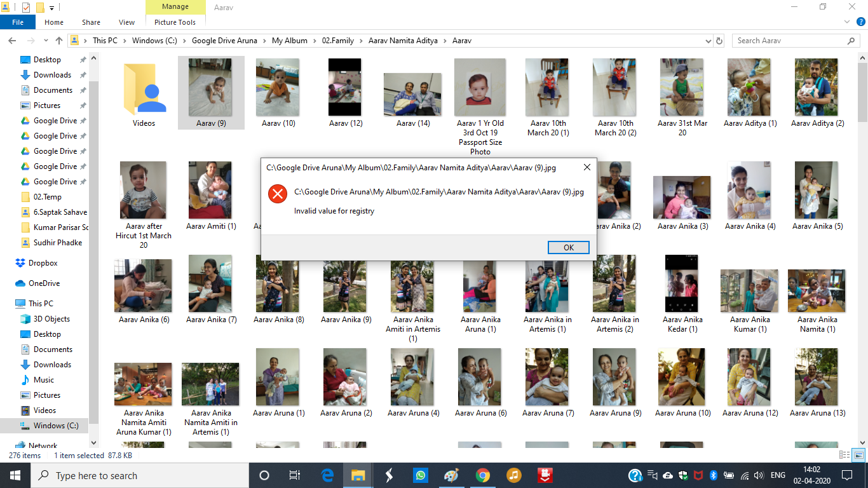This screenshot has height=488, width=868.
Task: Expand the Customize Quick Access Toolbar dropdown
Action: [x=51, y=8]
